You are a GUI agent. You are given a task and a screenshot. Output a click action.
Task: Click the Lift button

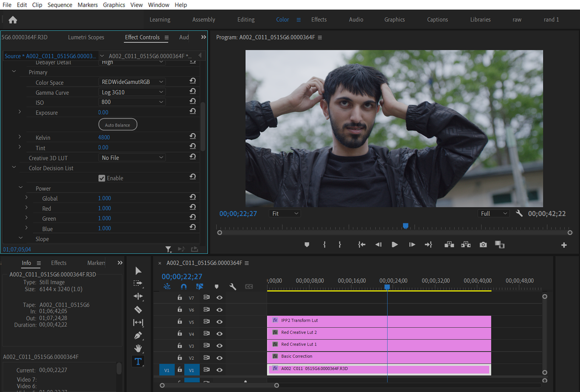coord(449,245)
